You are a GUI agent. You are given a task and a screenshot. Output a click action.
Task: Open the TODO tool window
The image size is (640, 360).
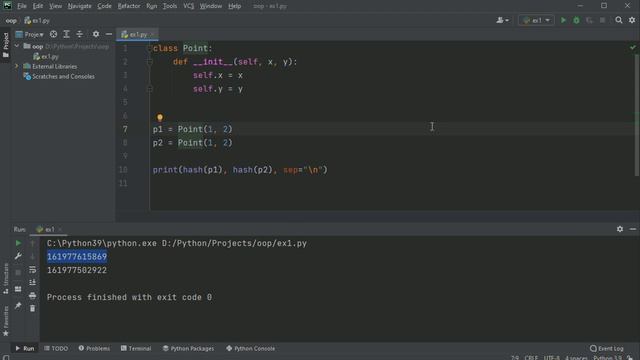[56, 349]
